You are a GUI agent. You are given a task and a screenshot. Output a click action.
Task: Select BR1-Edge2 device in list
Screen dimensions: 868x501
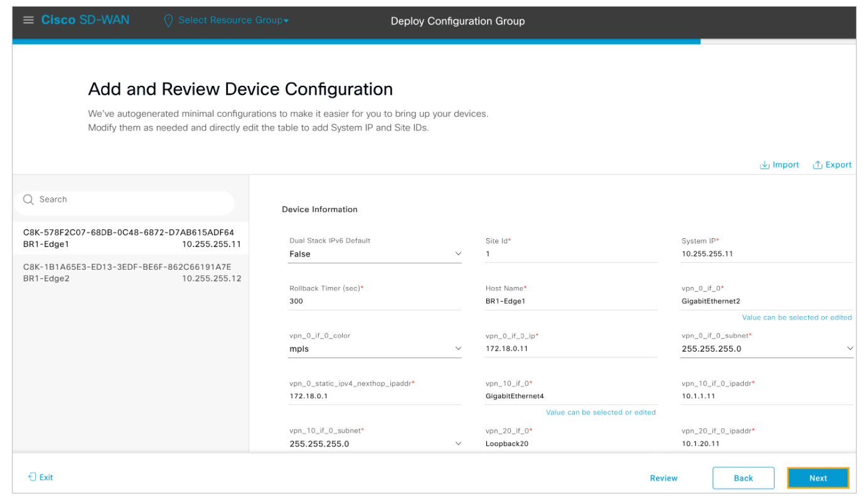131,273
